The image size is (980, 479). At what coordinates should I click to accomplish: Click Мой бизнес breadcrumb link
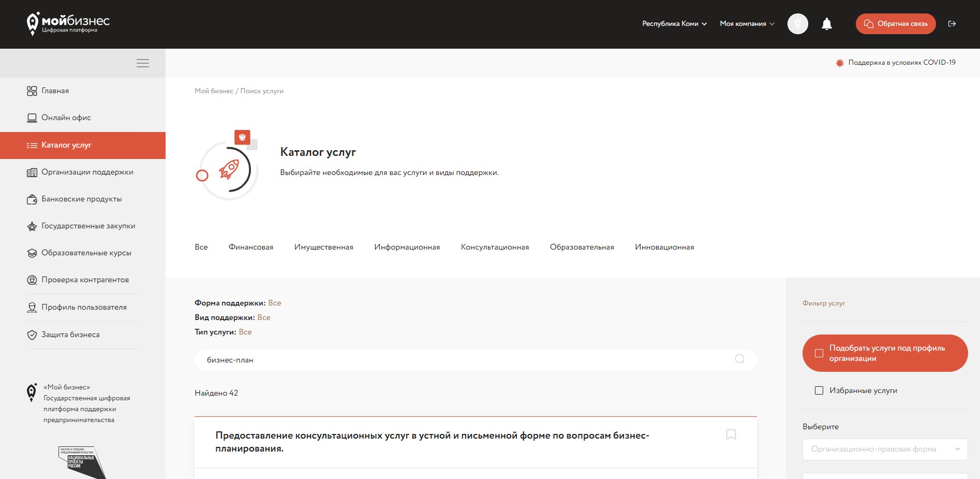[214, 91]
